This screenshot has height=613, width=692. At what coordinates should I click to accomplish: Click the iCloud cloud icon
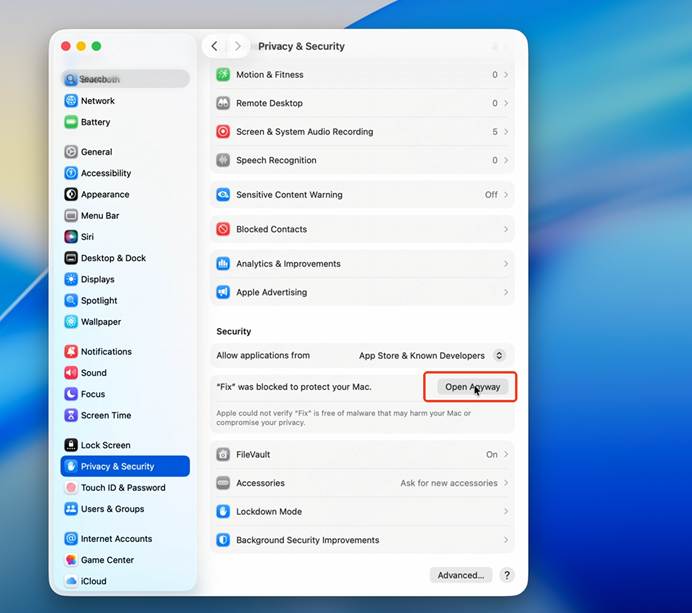(71, 581)
